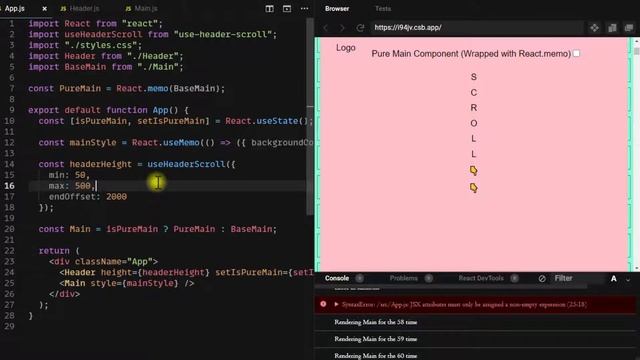Click 'Rendering Main for the 58 time' log
The image size is (640, 360).
click(x=376, y=322)
